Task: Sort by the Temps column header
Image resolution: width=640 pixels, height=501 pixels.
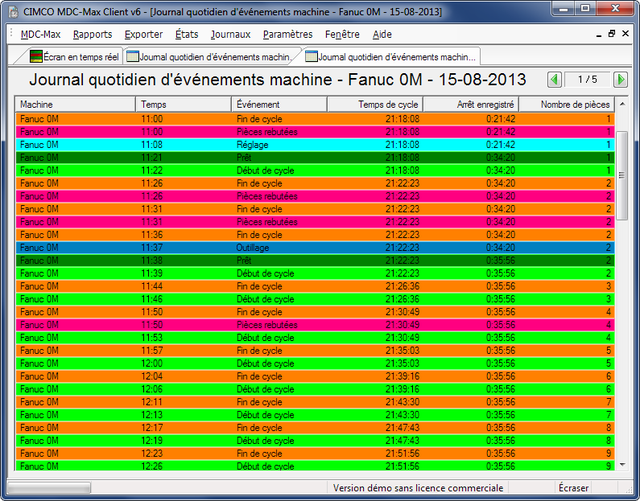Action: tap(183, 105)
